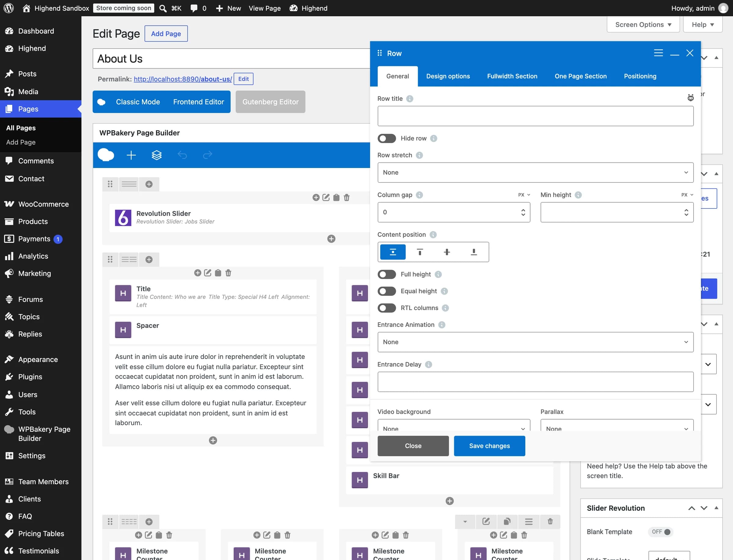This screenshot has height=560, width=733.
Task: Delete Milestone row via toolbar trash icon
Action: (x=550, y=522)
